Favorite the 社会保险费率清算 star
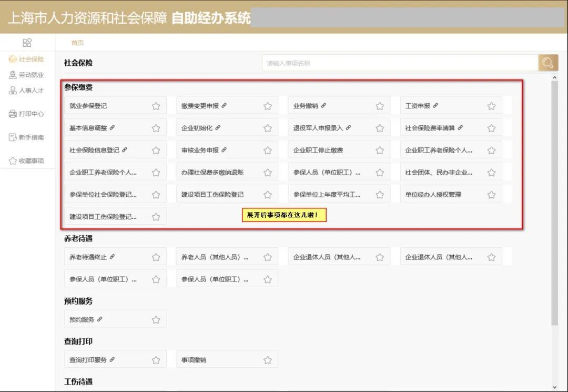The height and width of the screenshot is (392, 568). [492, 128]
